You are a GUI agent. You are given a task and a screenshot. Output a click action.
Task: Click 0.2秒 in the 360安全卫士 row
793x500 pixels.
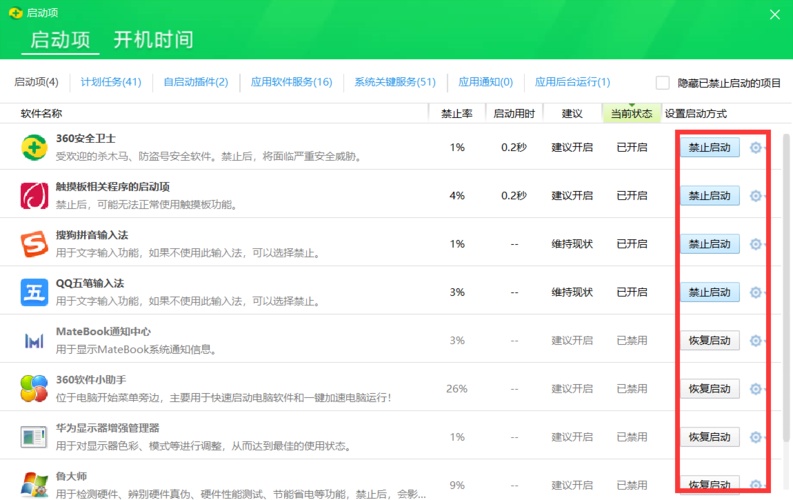coord(514,148)
